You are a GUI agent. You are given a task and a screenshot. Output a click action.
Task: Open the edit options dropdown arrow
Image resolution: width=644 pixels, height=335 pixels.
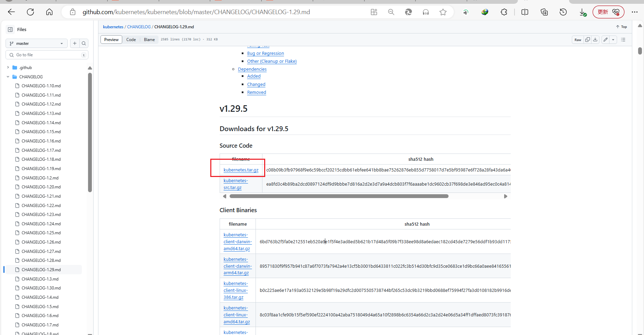pos(613,40)
